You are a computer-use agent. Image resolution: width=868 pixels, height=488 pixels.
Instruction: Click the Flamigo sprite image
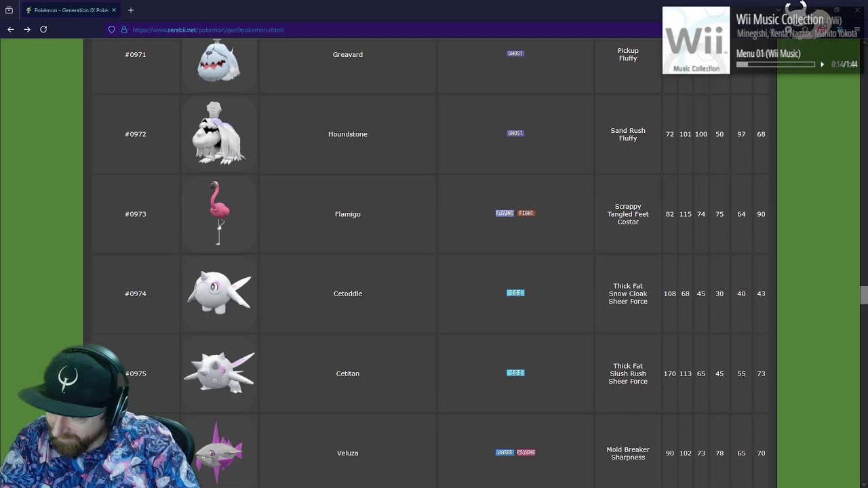(x=218, y=213)
